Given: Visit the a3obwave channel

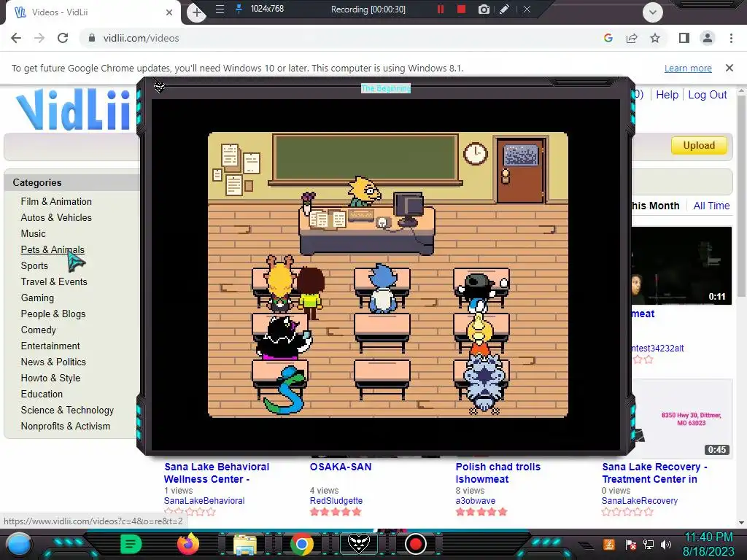Looking at the screenshot, I should click(475, 501).
